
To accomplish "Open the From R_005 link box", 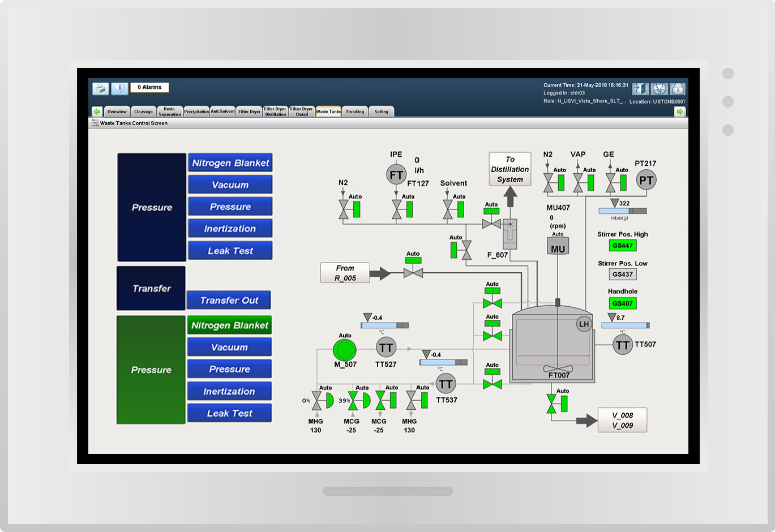I will click(345, 273).
